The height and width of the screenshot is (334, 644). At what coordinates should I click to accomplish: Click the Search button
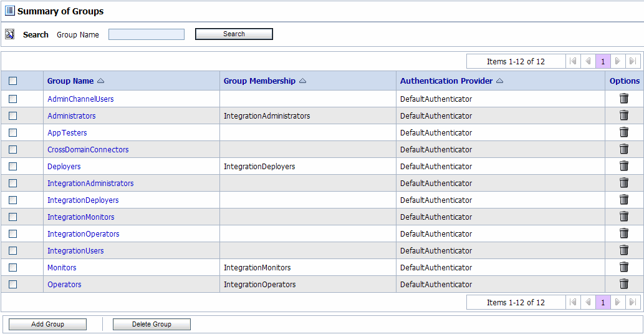(234, 34)
